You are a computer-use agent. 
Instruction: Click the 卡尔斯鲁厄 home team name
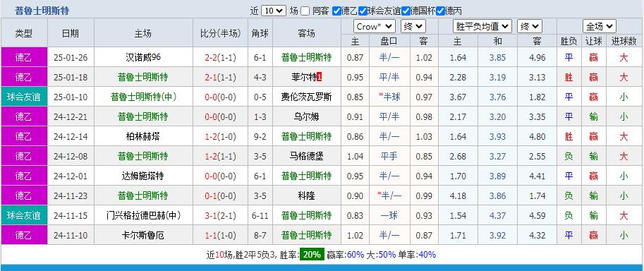click(143, 235)
